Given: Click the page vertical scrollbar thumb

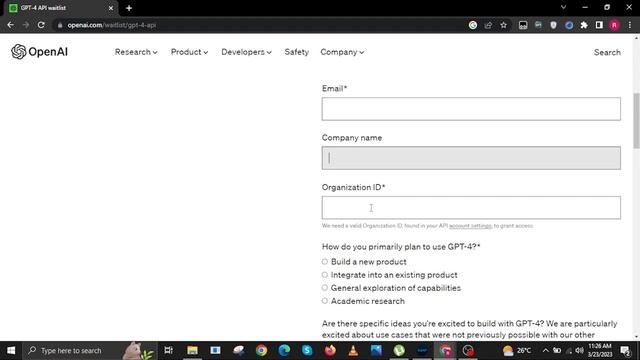Looking at the screenshot, I should pos(636,120).
